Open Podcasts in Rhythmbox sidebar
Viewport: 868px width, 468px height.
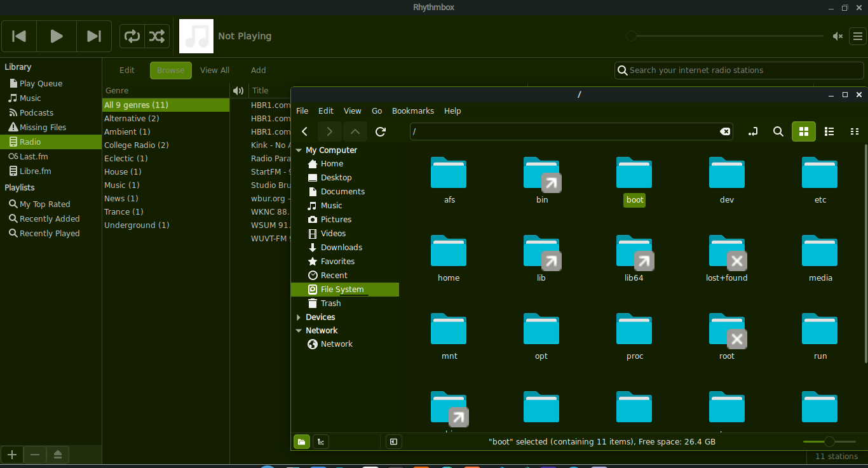36,112
